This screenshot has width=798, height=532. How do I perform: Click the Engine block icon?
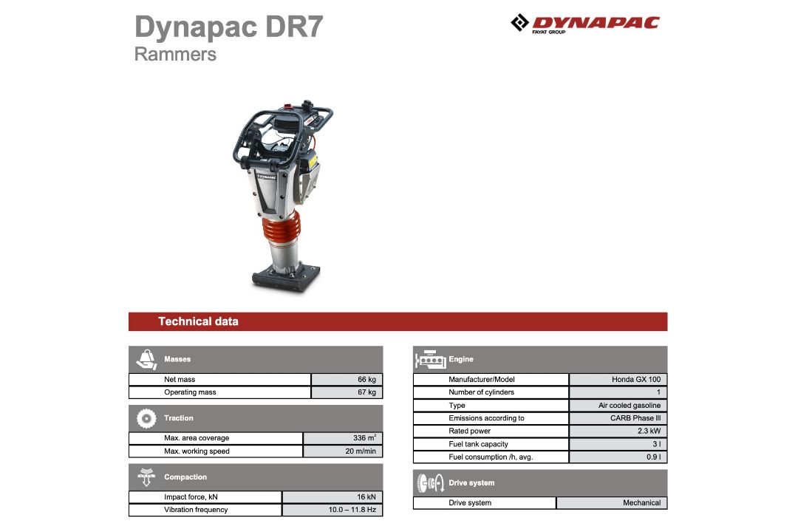[x=431, y=360]
